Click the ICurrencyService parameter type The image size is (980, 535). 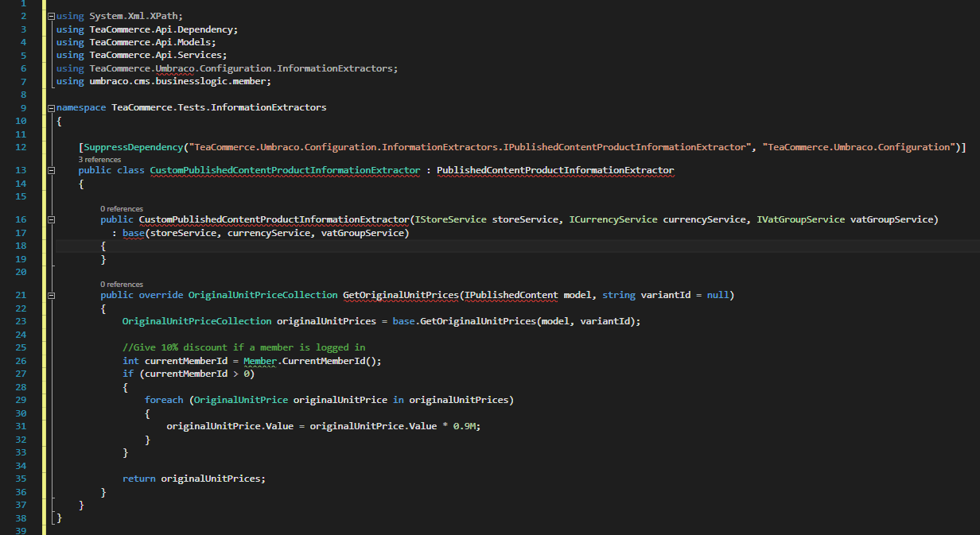tap(612, 219)
